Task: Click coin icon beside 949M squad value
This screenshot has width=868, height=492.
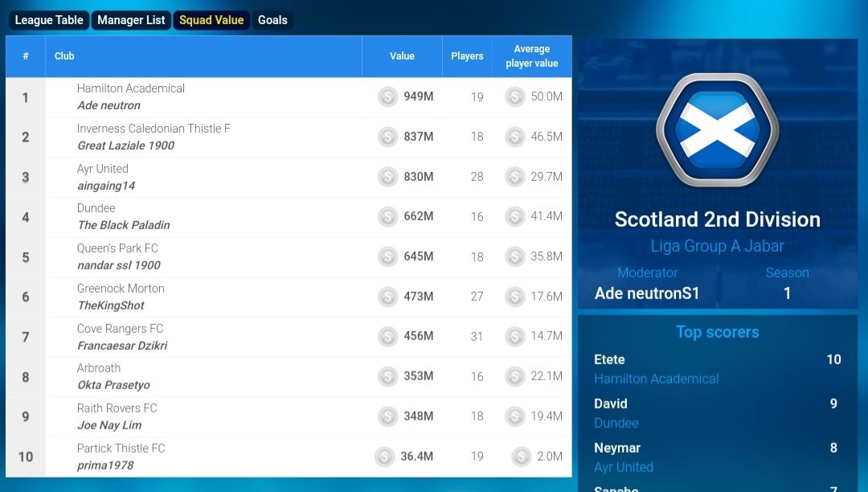Action: tap(388, 96)
